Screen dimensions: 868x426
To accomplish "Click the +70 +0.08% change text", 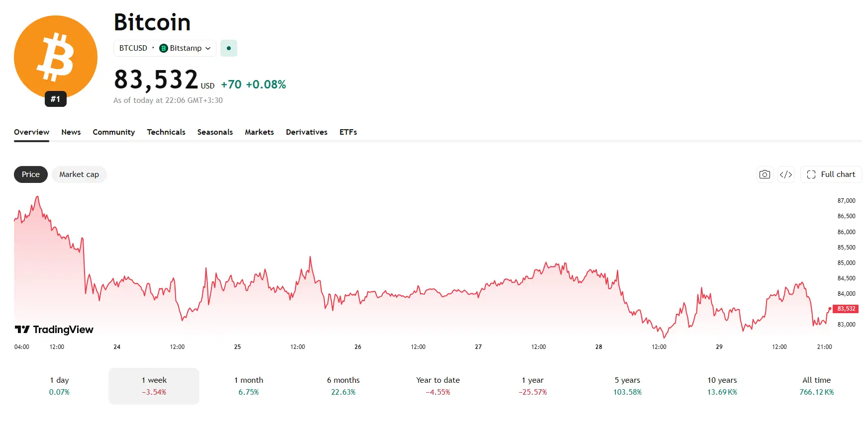I will point(254,85).
